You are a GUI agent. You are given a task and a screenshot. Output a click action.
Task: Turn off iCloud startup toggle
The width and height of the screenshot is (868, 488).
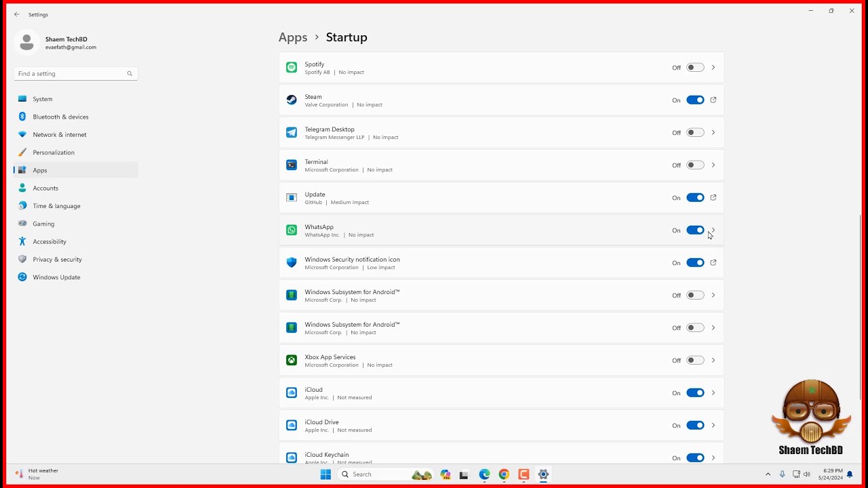tap(695, 393)
